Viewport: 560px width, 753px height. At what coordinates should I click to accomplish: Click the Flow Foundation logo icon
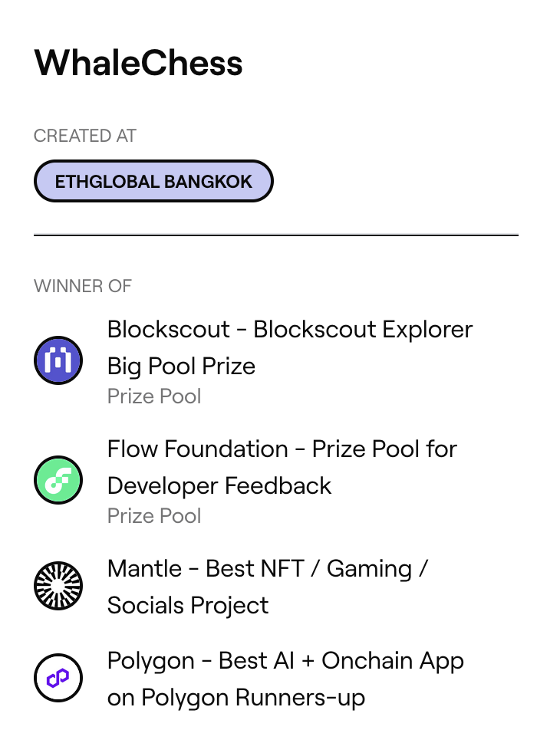58,479
